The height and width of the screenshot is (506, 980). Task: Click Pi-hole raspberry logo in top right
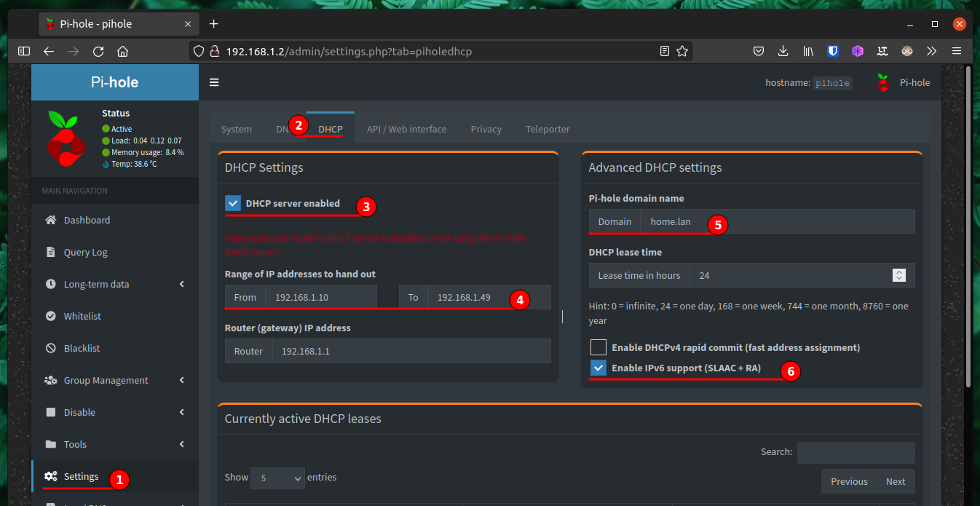pos(882,82)
